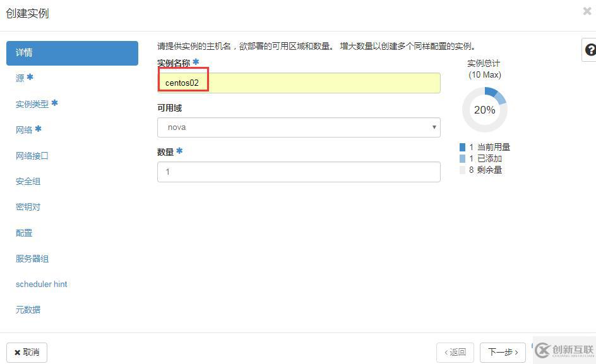This screenshot has width=596, height=364.
Task: Switch to the 安全组 step
Action: click(x=28, y=181)
